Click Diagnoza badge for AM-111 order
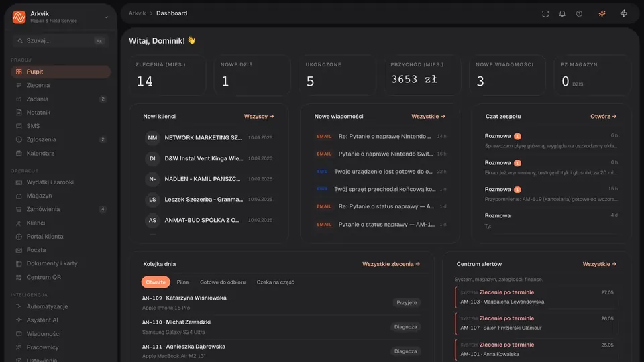The image size is (644, 362). point(405,351)
